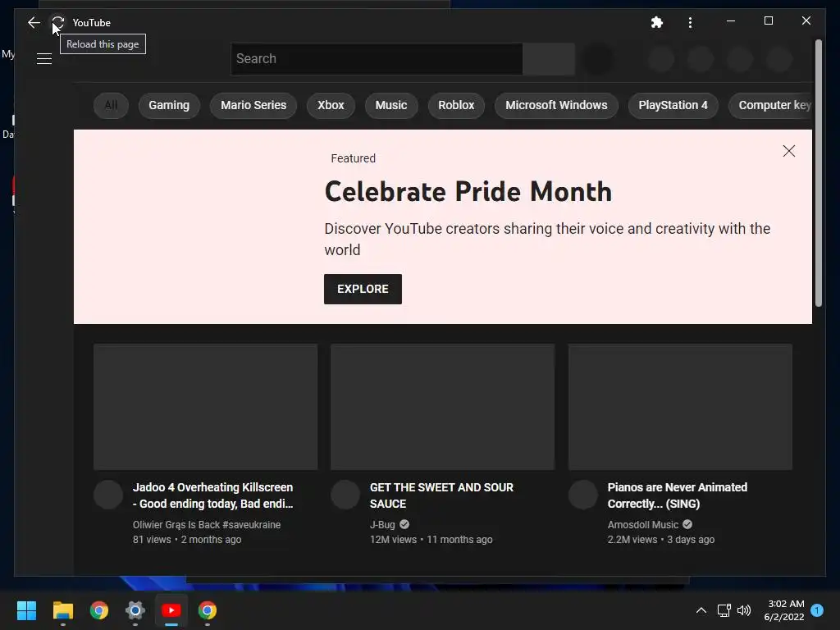Select the Xbox filter chip

pyautogui.click(x=331, y=105)
